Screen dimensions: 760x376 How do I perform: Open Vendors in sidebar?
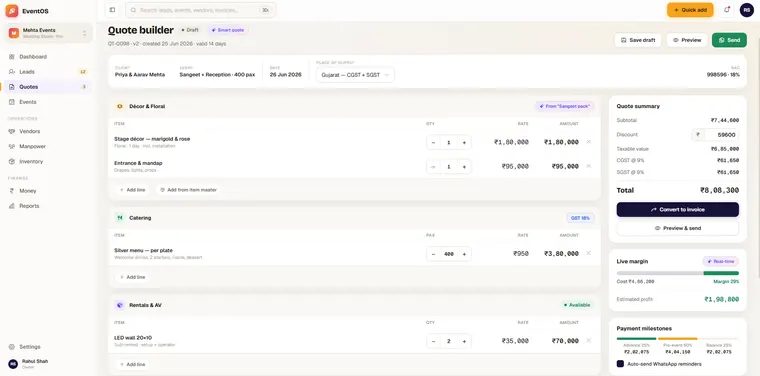49,131
